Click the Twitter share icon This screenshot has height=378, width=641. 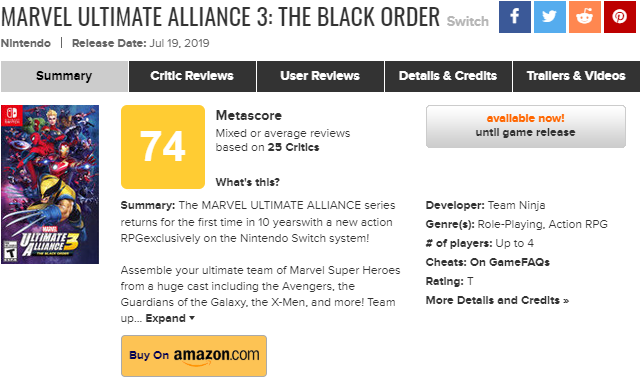550,17
